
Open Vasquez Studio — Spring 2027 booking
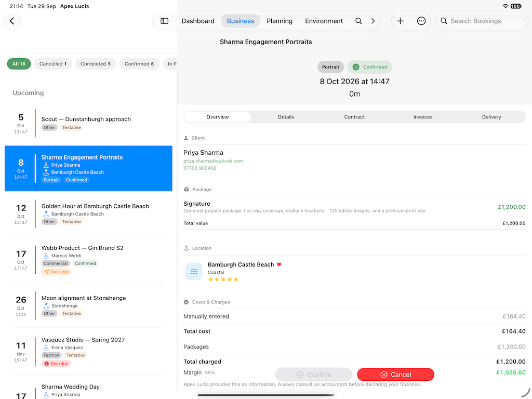(x=88, y=351)
